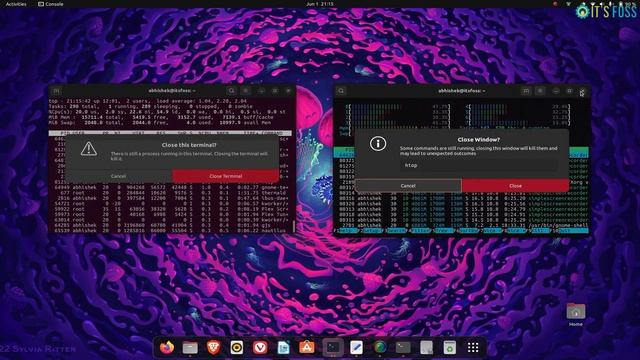Click the 'htop' command entry in the Close Window dialog
640x360 pixels.
(478, 165)
